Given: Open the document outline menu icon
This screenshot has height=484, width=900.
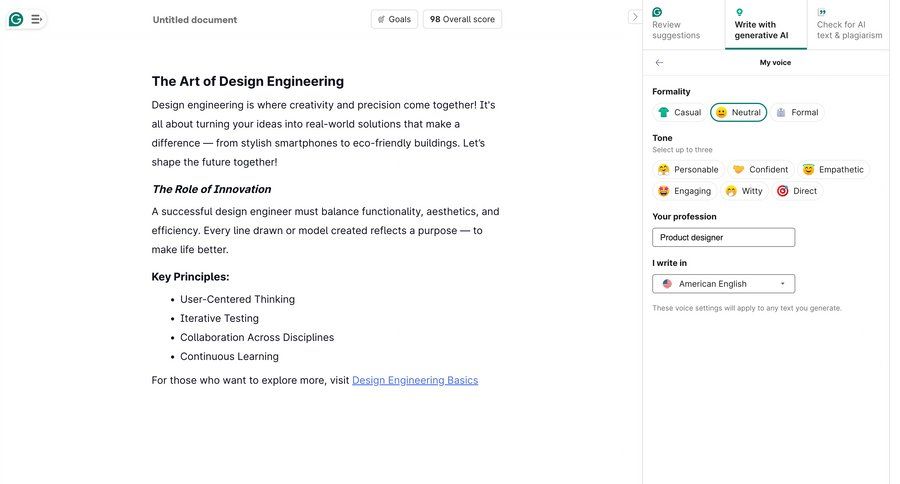Looking at the screenshot, I should (36, 20).
